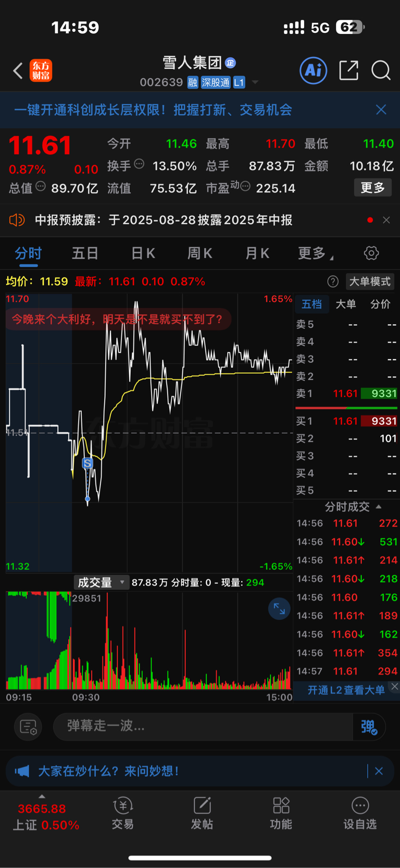Tap the megaphone icon in 妙想 bar
This screenshot has height=868, width=400.
pos(22,771)
